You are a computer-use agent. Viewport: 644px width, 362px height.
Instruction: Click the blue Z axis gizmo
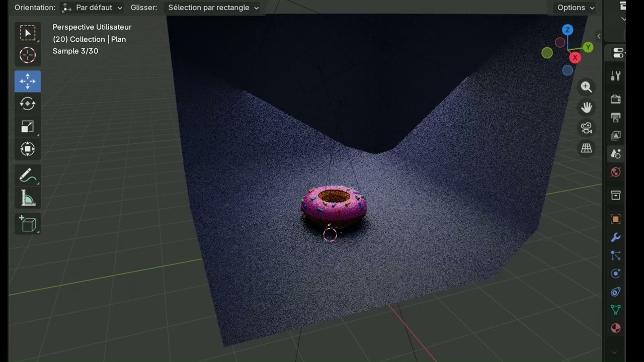tap(568, 30)
